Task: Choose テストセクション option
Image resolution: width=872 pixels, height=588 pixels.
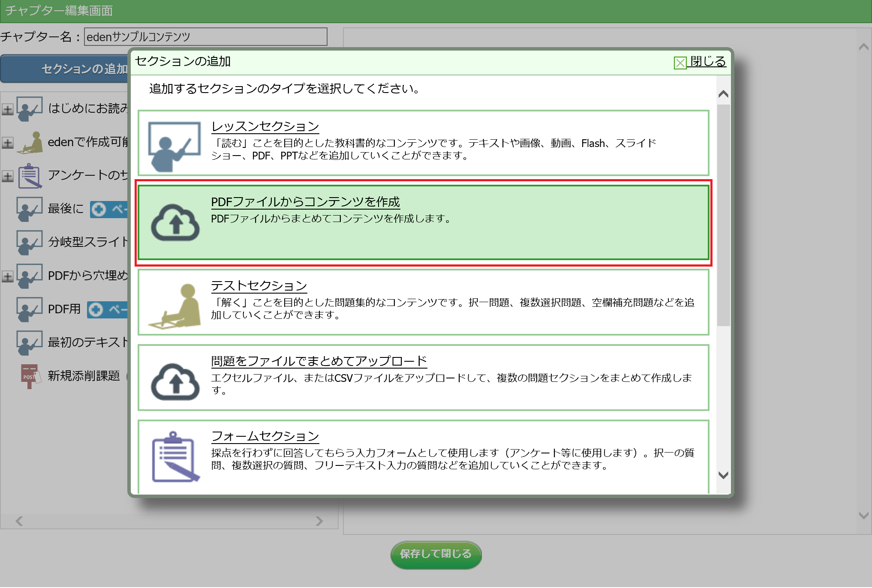Action: click(x=259, y=286)
